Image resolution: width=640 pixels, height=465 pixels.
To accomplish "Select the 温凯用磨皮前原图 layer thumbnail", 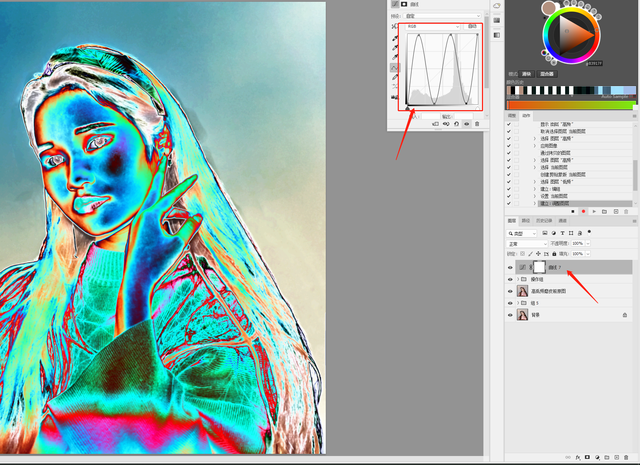I will (522, 291).
